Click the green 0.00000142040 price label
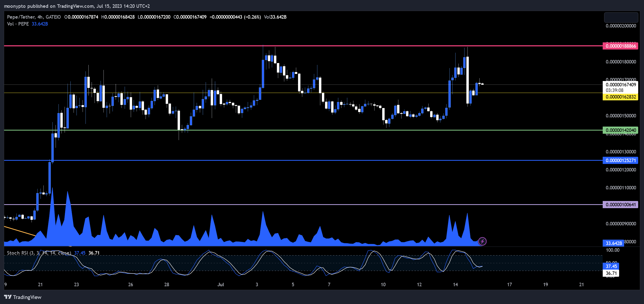Image resolution: width=644 pixels, height=304 pixels. pos(620,130)
